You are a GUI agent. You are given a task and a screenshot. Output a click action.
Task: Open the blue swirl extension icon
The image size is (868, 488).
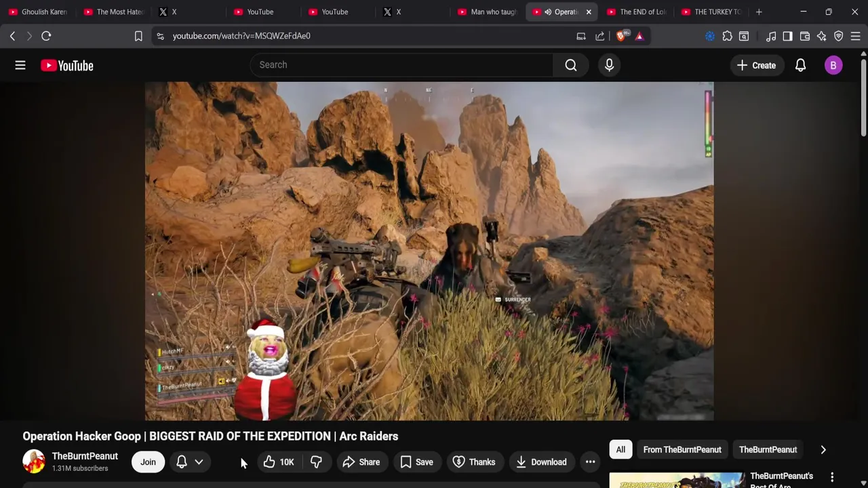click(x=710, y=36)
